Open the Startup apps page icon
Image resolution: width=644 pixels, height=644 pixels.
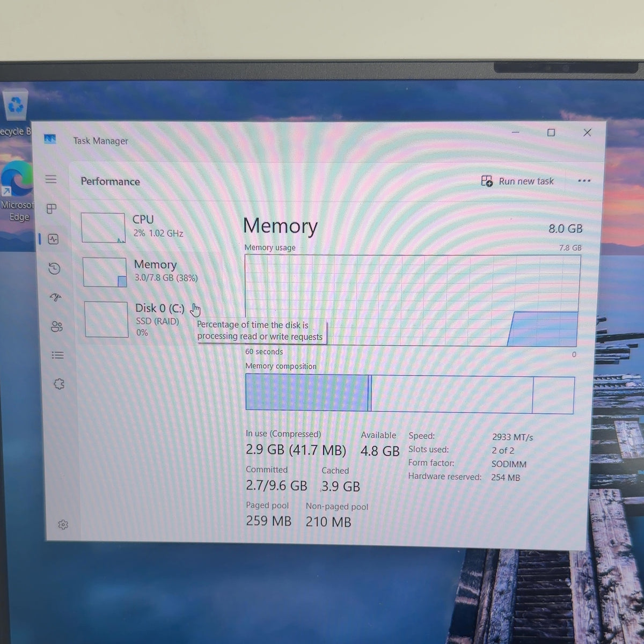click(56, 297)
